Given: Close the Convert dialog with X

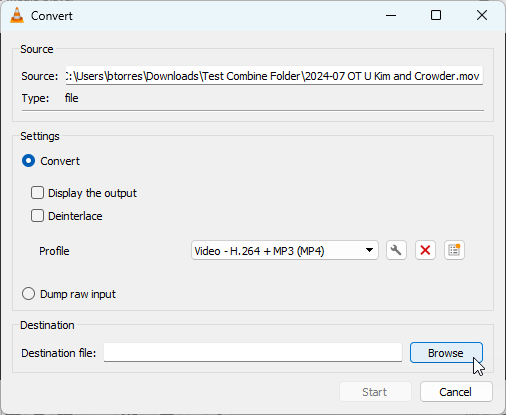Looking at the screenshot, I should click(482, 15).
